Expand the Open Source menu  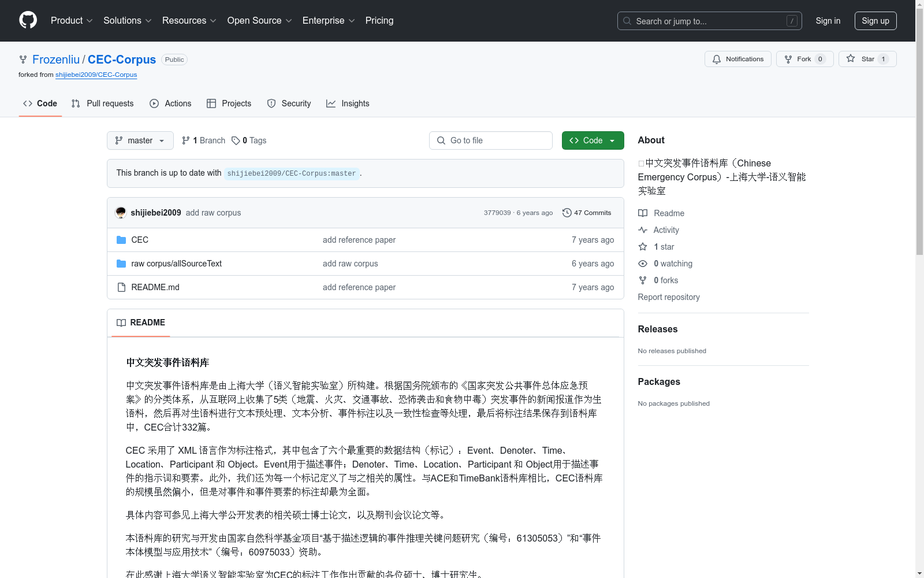[259, 20]
